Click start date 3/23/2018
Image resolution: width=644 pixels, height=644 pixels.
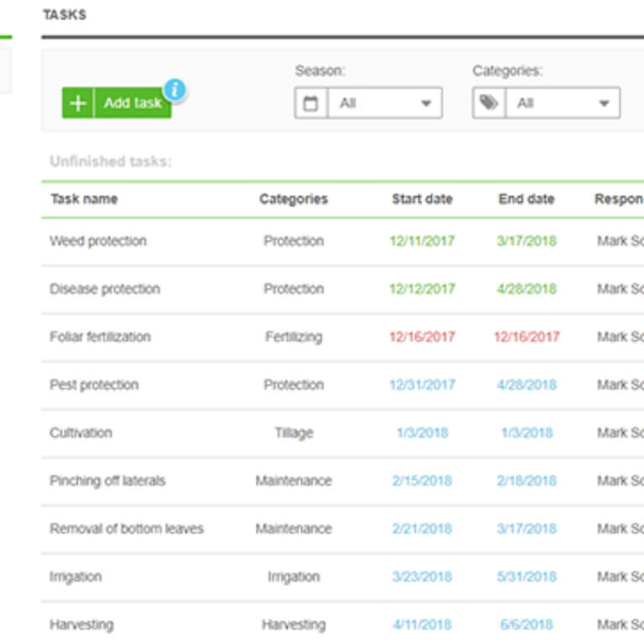pos(423,577)
